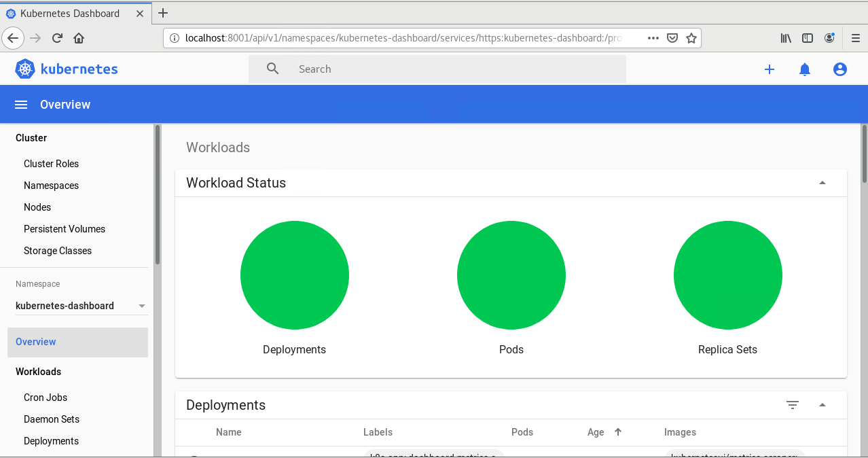This screenshot has width=868, height=458.
Task: Click the Overview title in blue bar
Action: (x=65, y=105)
